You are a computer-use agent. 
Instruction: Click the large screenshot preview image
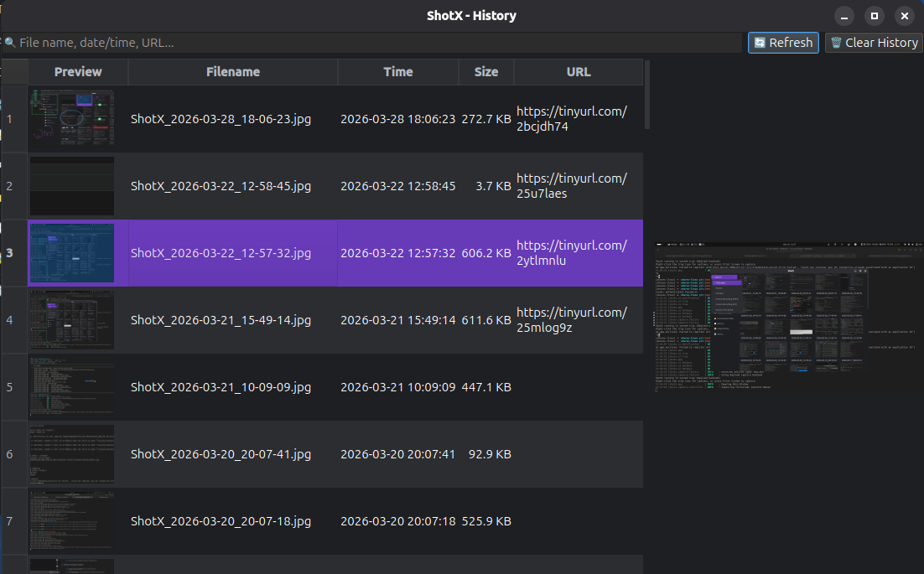(x=789, y=317)
